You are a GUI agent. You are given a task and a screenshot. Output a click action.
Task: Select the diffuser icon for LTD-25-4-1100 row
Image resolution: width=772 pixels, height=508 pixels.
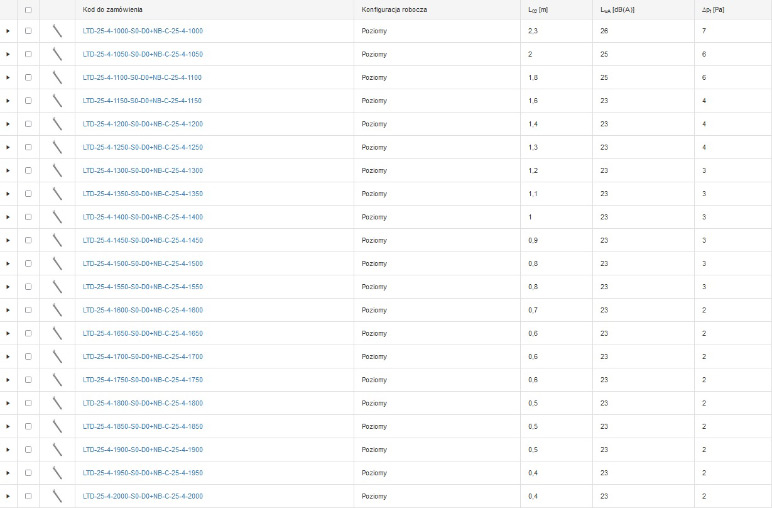tap(57, 77)
